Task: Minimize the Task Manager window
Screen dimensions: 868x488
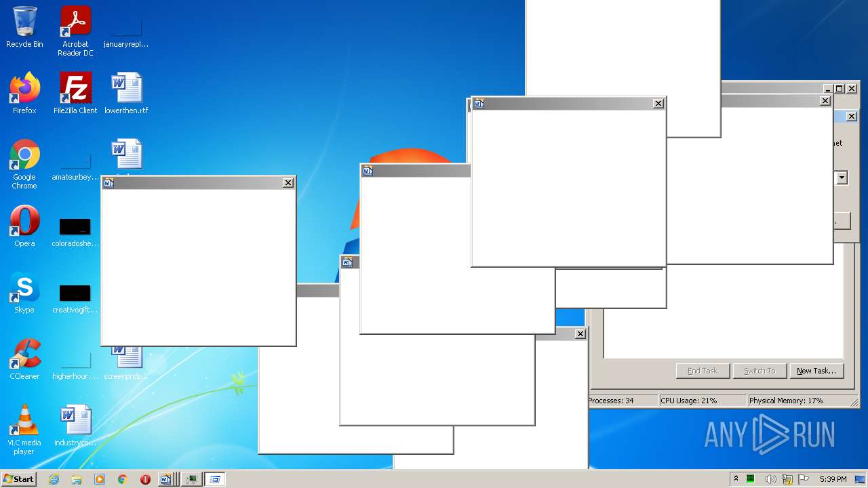Action: pyautogui.click(x=828, y=89)
